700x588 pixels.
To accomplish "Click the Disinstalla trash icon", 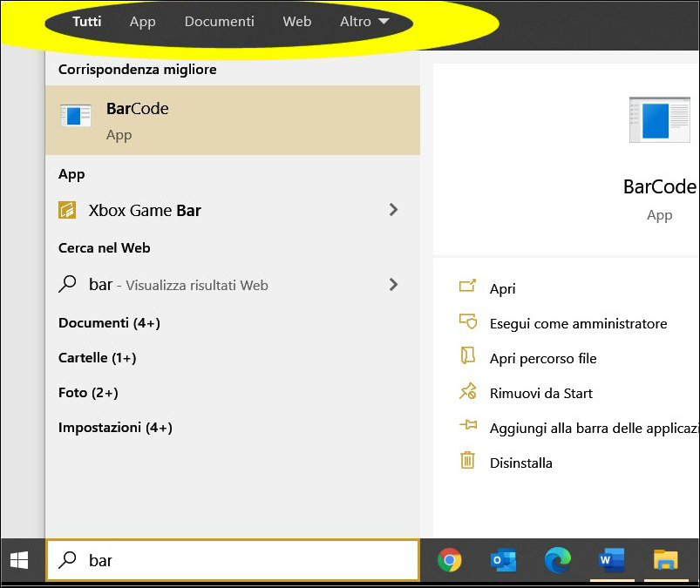I will point(468,462).
